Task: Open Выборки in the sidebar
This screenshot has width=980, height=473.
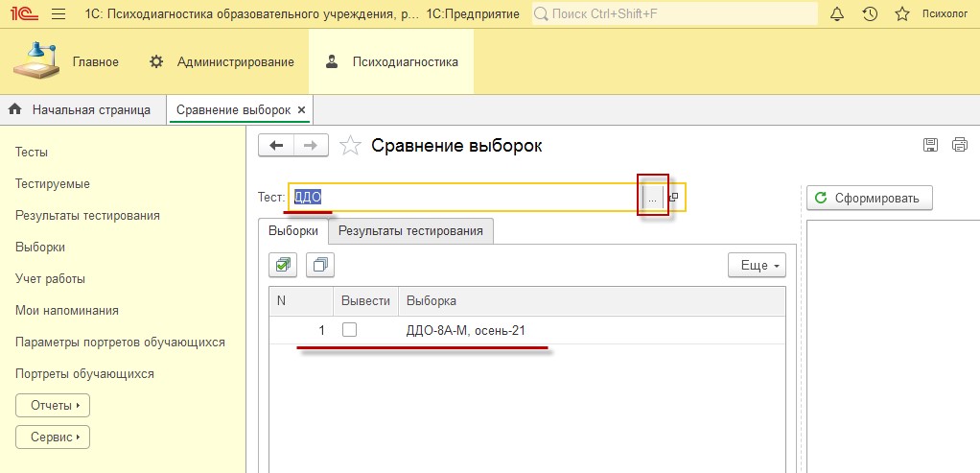Action: pos(40,248)
